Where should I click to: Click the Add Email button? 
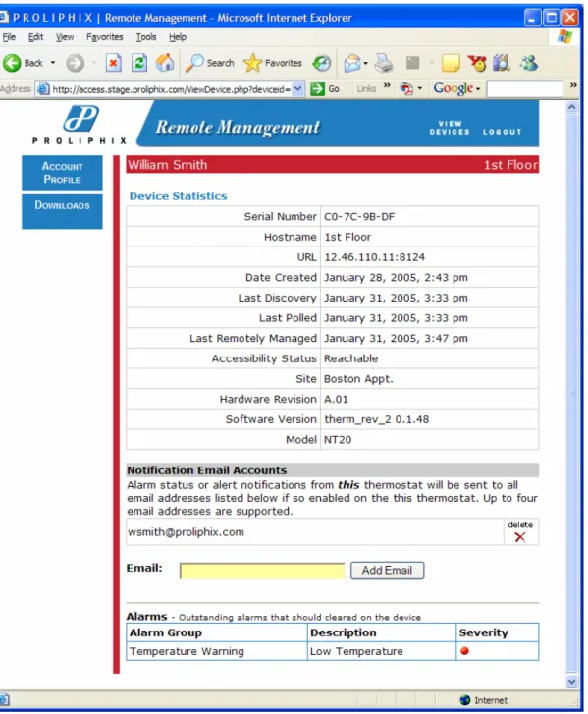pos(388,570)
